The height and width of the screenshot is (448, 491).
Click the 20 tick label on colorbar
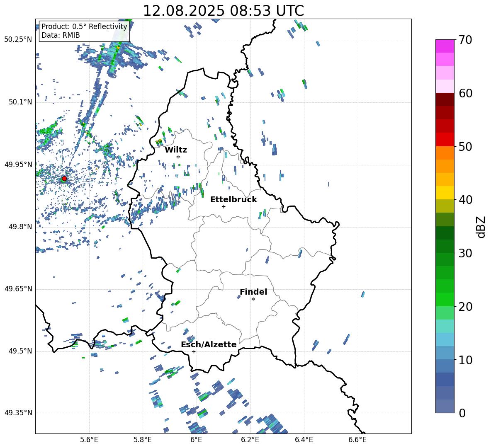click(x=465, y=307)
